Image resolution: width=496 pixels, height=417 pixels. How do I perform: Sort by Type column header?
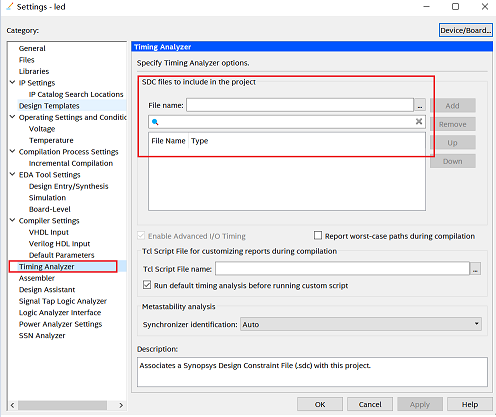click(200, 141)
